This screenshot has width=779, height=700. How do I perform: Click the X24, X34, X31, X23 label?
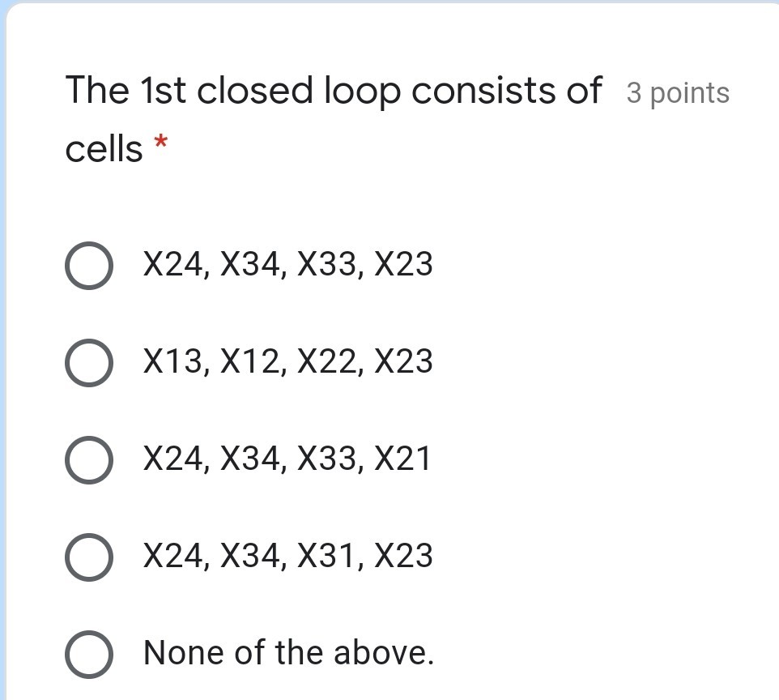pos(287,556)
